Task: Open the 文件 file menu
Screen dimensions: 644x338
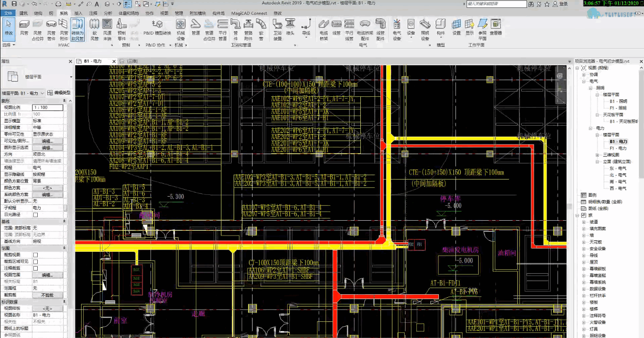Action: [8, 13]
